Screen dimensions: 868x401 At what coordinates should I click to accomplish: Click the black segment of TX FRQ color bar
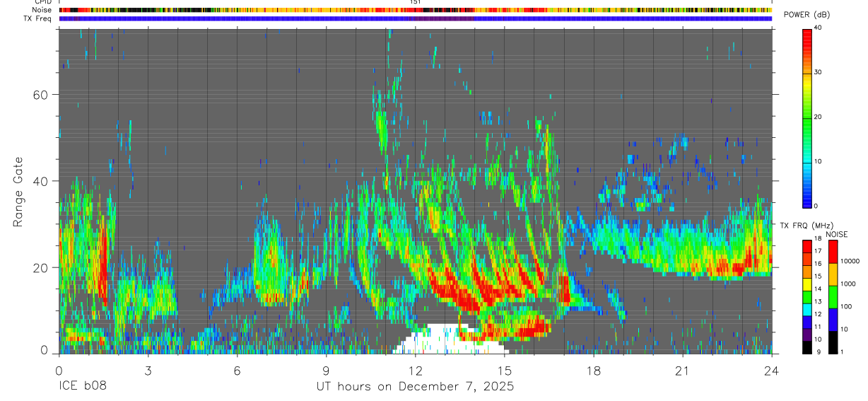pos(807,347)
